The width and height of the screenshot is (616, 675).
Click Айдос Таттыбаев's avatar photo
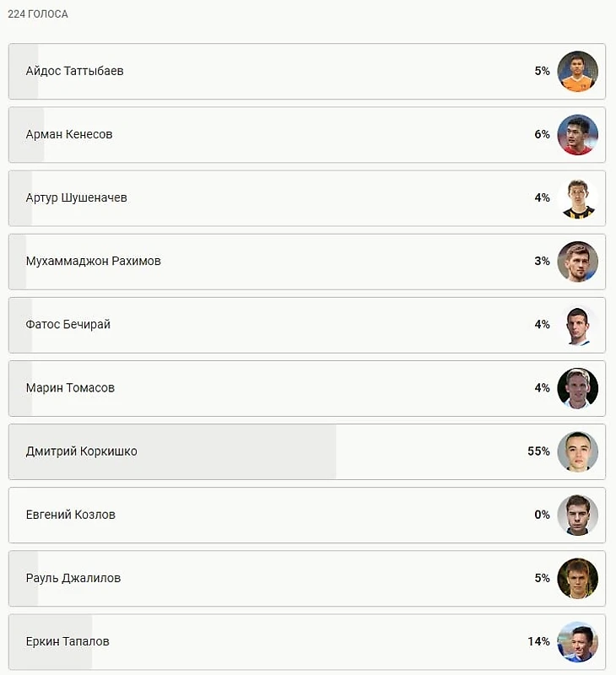(577, 71)
